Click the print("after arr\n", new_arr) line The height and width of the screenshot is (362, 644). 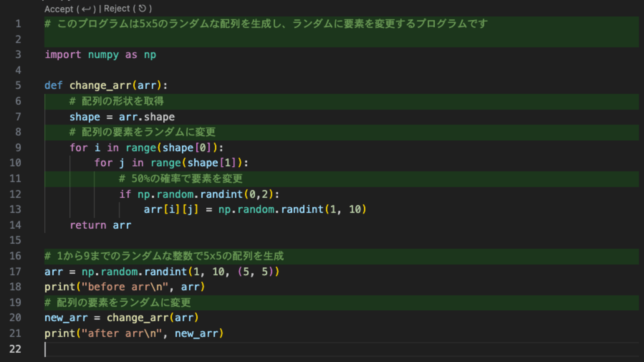click(134, 333)
